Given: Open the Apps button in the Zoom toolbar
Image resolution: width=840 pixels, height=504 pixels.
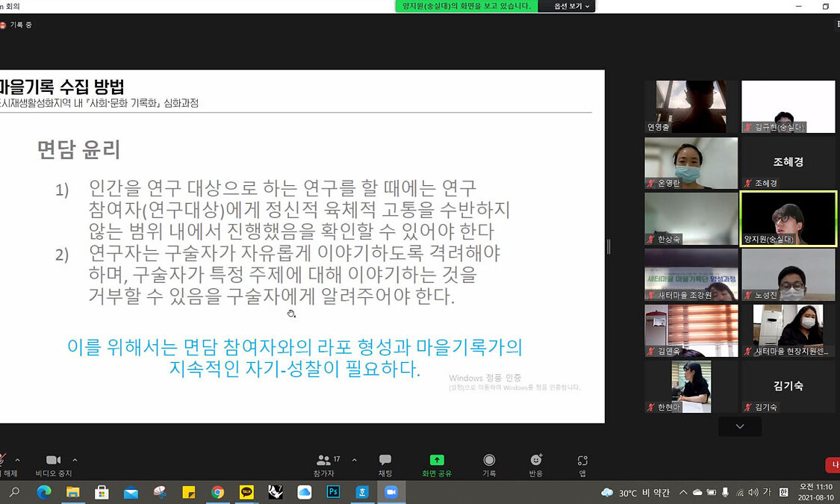Looking at the screenshot, I should pos(582,464).
